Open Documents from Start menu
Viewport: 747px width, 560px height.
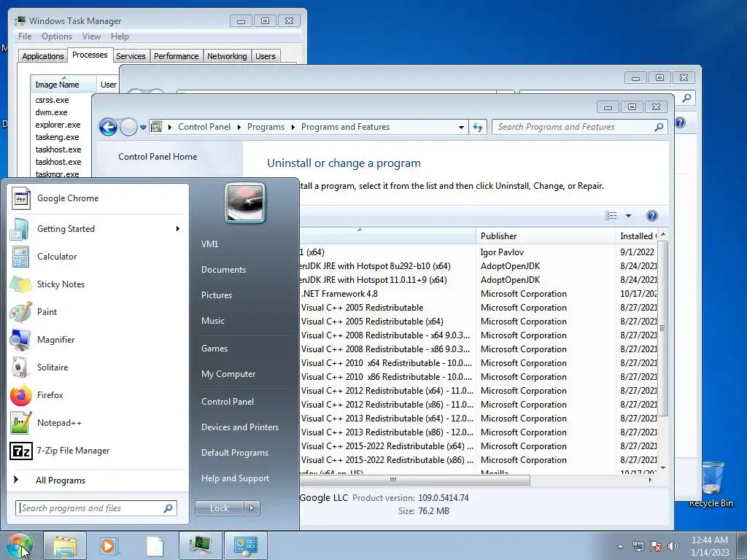(x=223, y=270)
